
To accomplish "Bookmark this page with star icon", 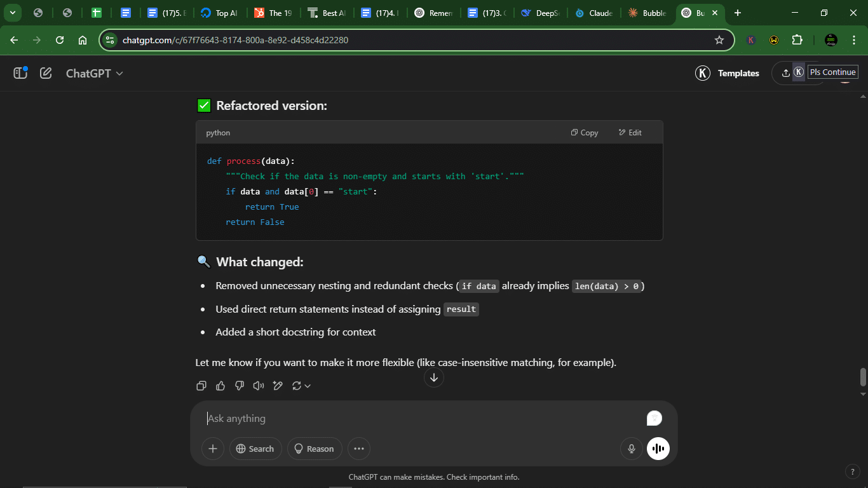I will pyautogui.click(x=719, y=40).
